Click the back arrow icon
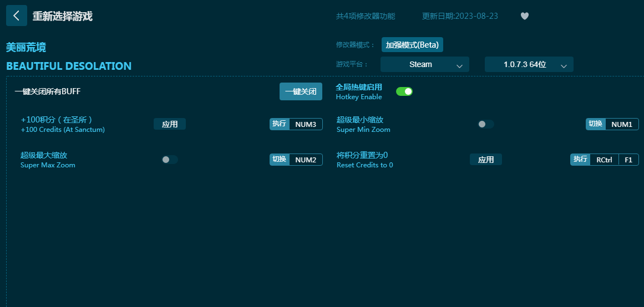The image size is (644, 307). (x=17, y=16)
